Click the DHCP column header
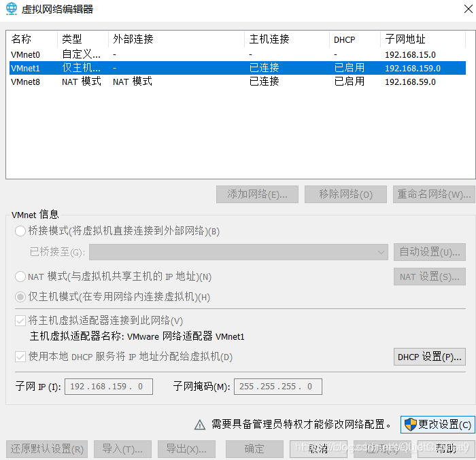Viewport: 476px width, 460px height. click(355, 39)
